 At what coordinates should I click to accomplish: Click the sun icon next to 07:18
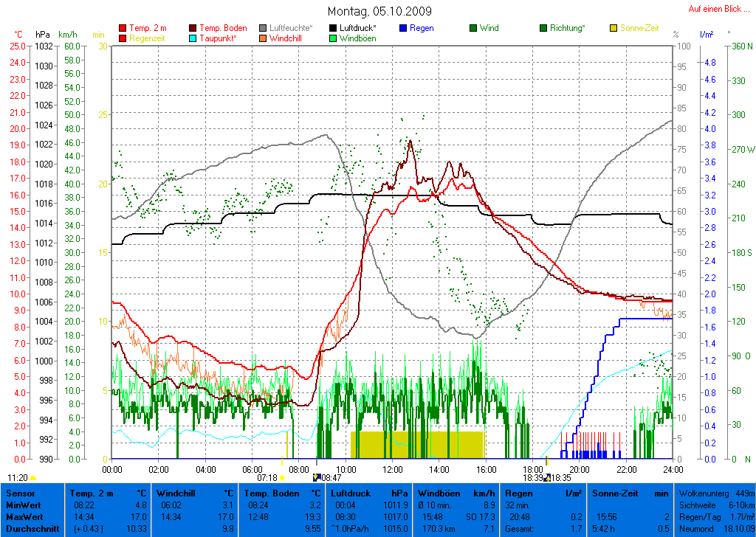pos(282,479)
